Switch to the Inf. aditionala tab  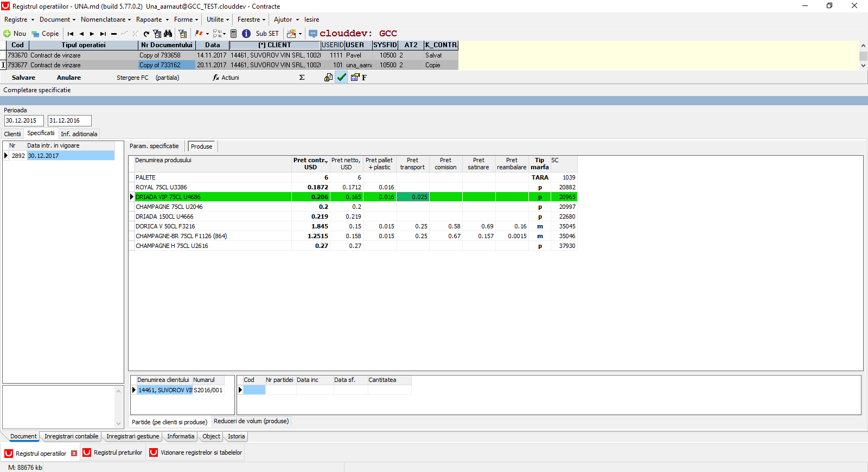(x=79, y=134)
